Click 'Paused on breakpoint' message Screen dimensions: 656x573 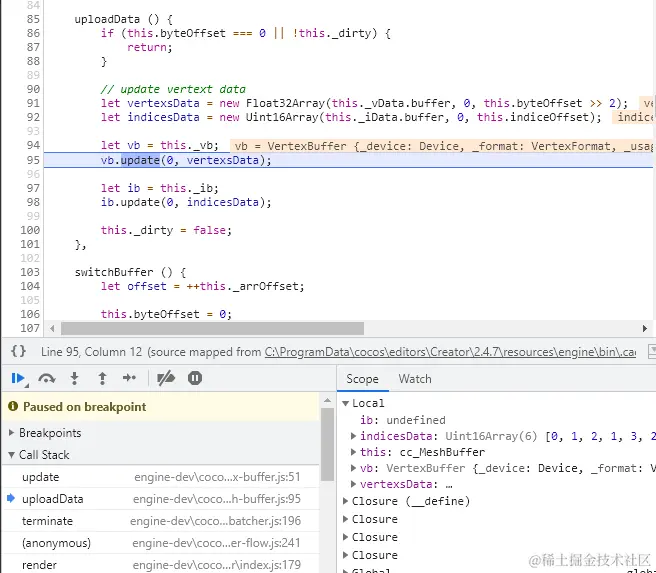pyautogui.click(x=85, y=407)
